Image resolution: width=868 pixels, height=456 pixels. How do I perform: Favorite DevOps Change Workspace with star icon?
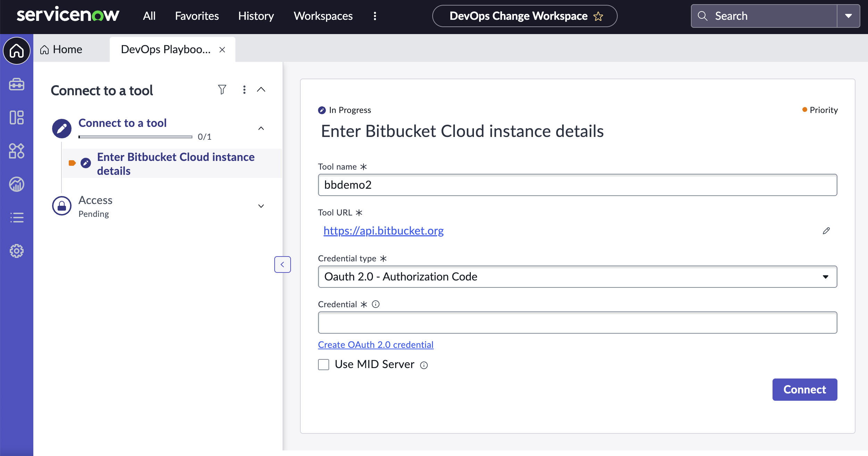click(598, 16)
